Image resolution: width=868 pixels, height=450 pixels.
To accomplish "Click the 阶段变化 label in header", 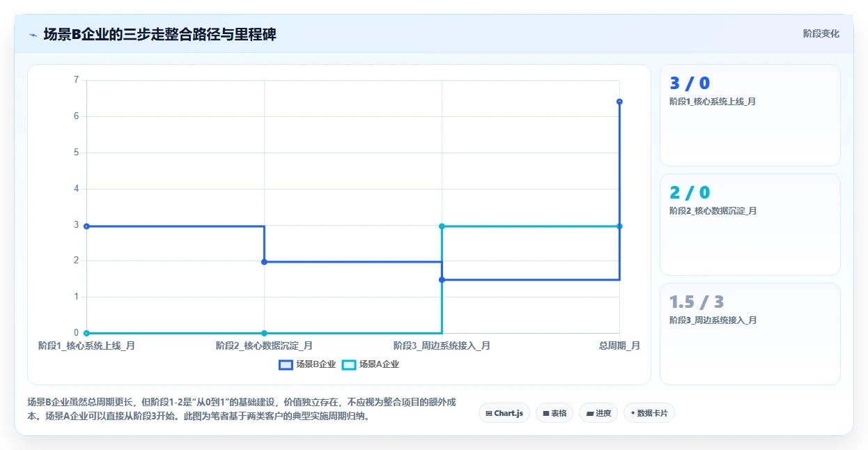I will tap(821, 33).
